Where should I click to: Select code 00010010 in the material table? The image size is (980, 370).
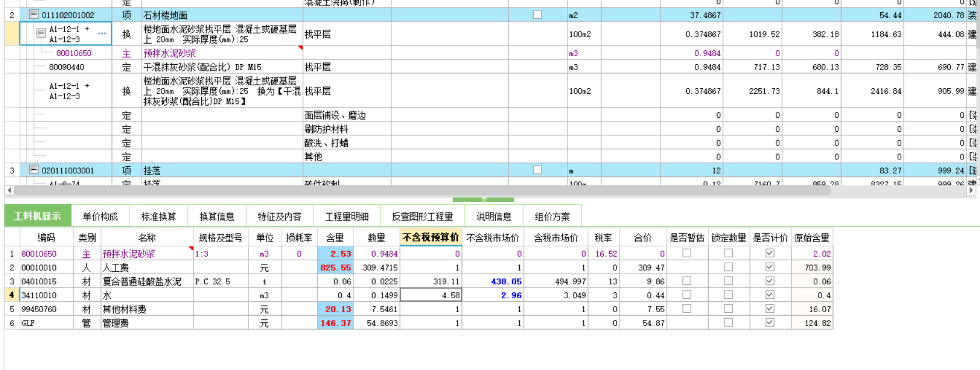tap(46, 267)
